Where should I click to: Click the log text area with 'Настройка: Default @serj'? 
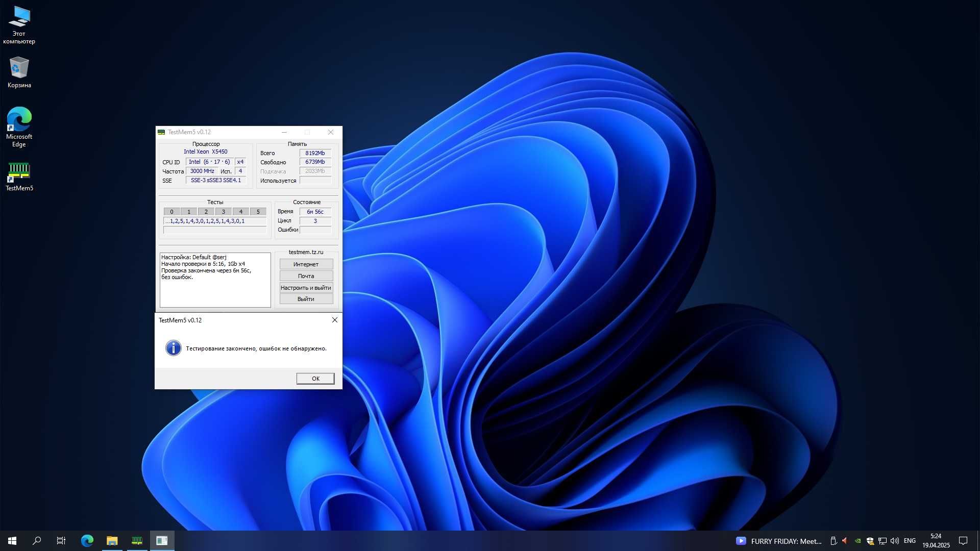pyautogui.click(x=215, y=280)
